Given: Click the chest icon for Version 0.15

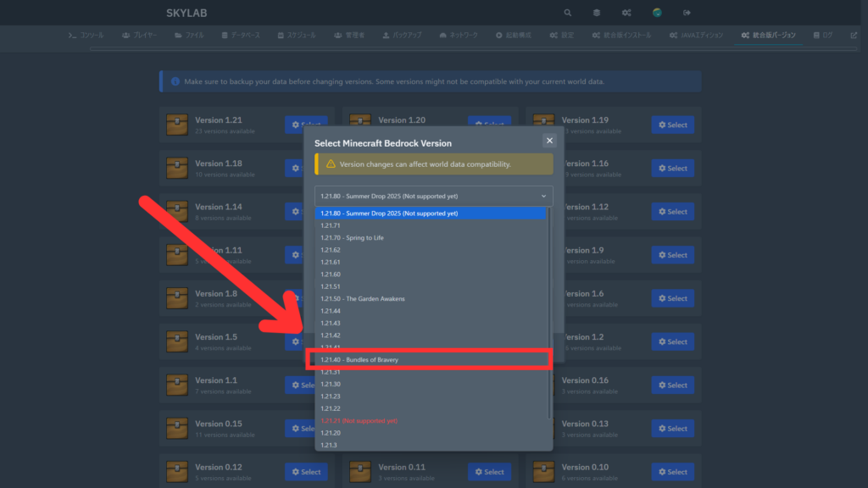Looking at the screenshot, I should coord(177,429).
